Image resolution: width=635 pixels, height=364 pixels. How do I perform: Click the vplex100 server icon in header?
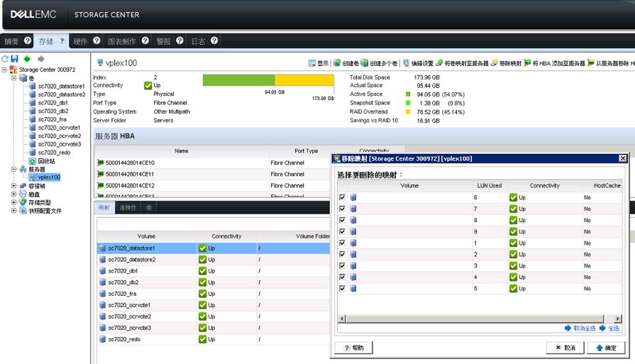100,62
